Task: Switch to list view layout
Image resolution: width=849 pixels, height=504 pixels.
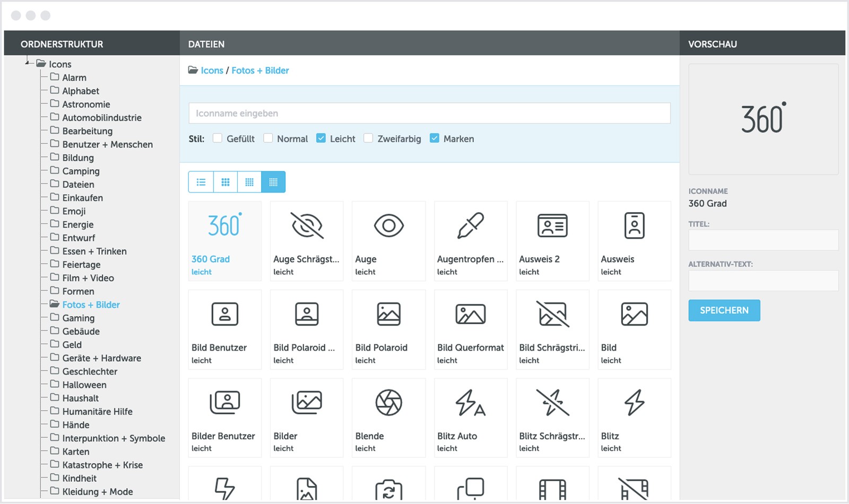Action: tap(201, 182)
